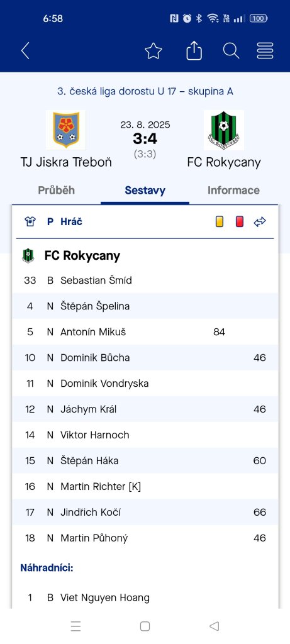
Task: Open player Sebastian Šmíd
Action: pos(96,280)
